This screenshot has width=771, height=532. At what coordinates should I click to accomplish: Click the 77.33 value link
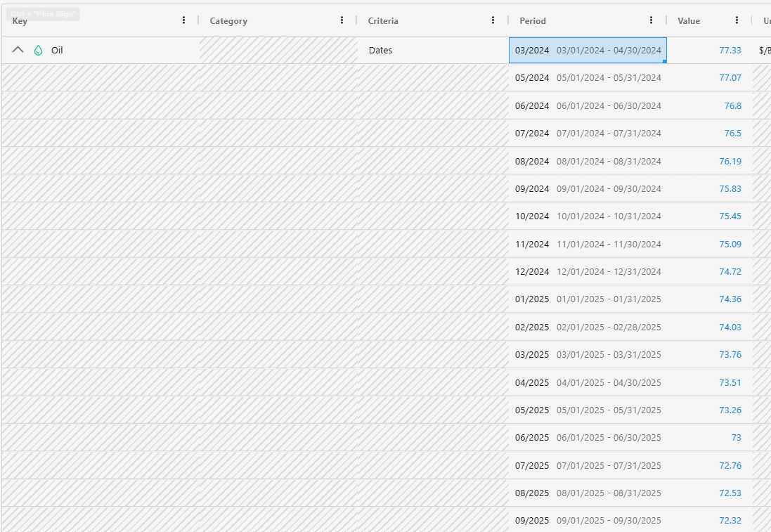[x=730, y=51]
